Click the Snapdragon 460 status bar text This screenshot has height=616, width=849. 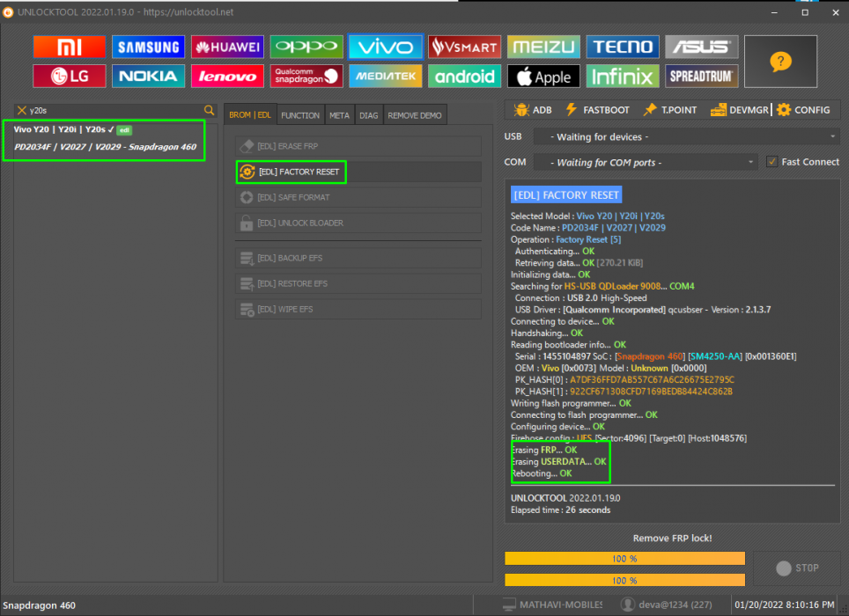click(39, 605)
